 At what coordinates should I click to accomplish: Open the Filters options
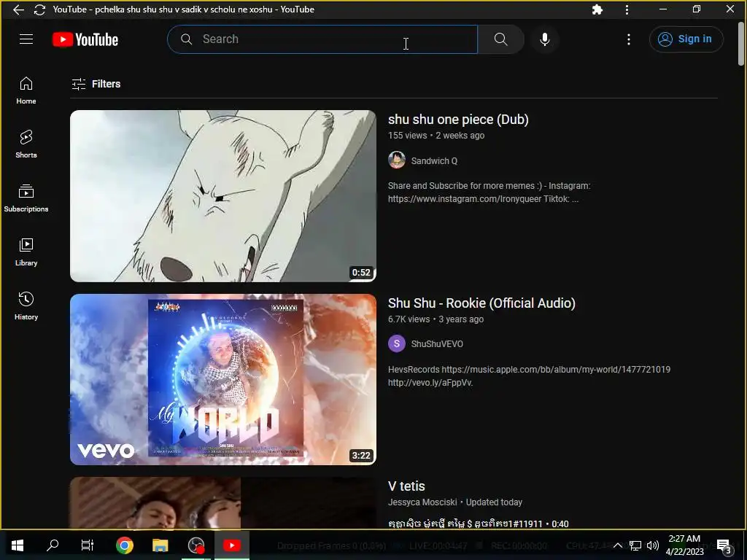click(96, 84)
